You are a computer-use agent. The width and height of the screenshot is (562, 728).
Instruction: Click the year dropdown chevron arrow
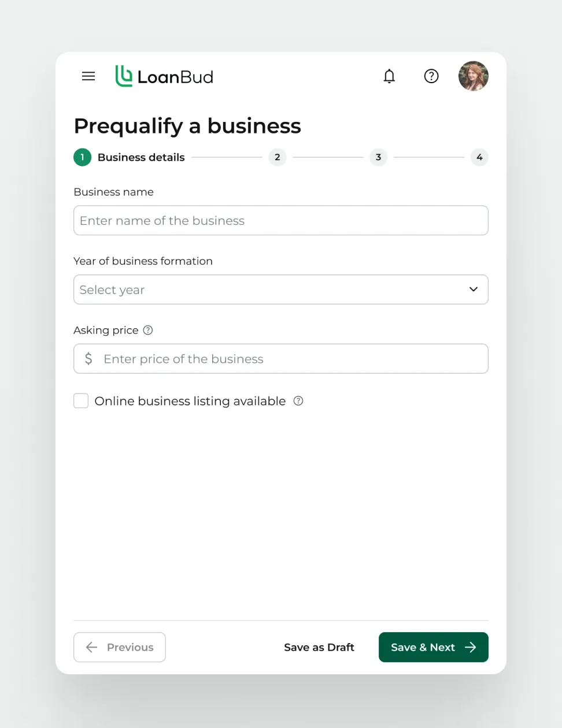coord(474,289)
